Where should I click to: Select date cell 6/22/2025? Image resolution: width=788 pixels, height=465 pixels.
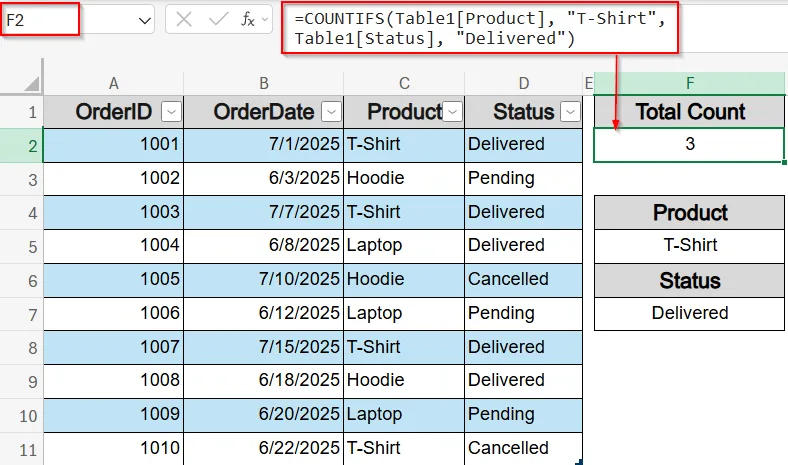pyautogui.click(x=264, y=449)
